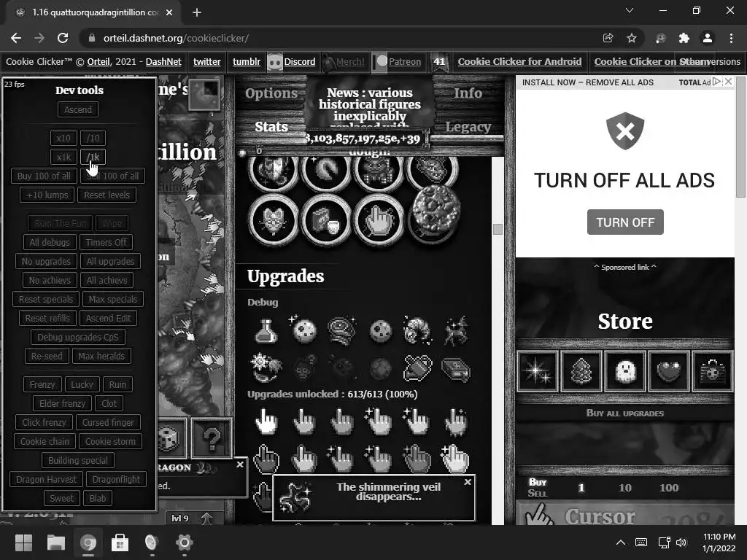Trigger Building special
Viewport: 747px width, 560px height.
point(78,461)
